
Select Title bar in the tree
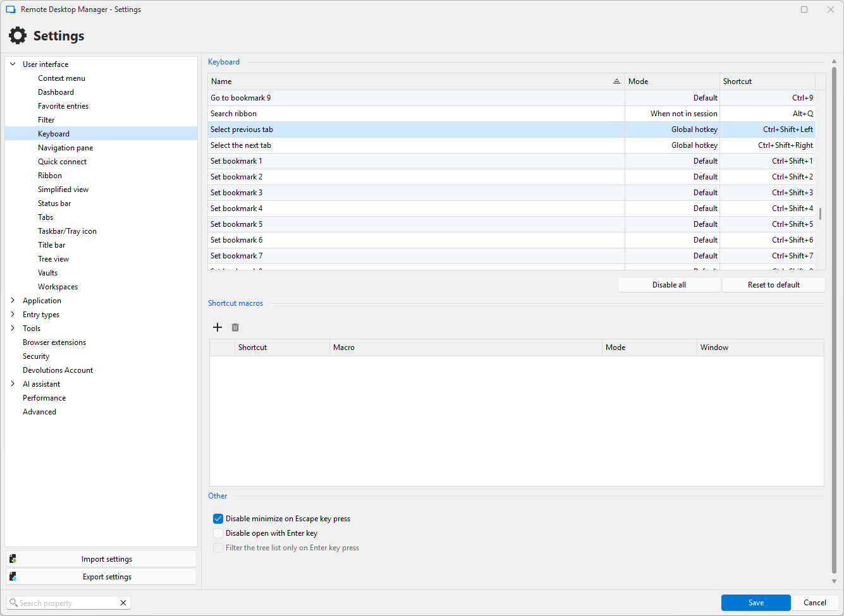point(51,245)
